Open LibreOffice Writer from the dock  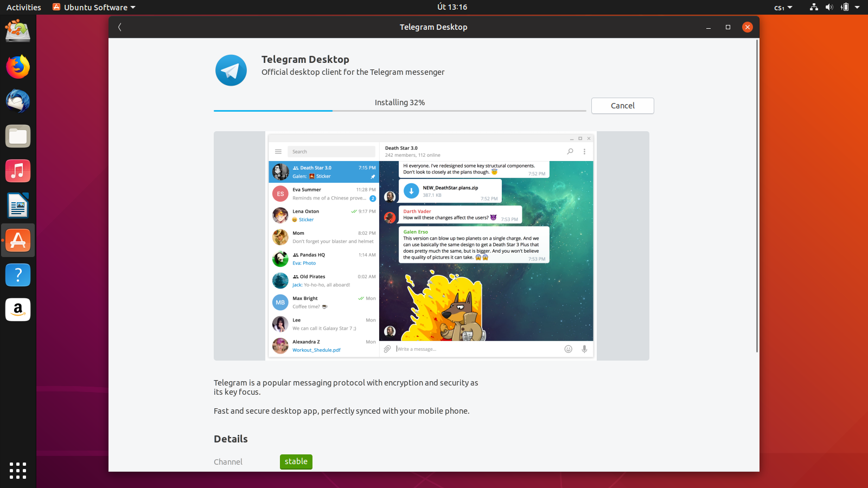[x=18, y=206]
